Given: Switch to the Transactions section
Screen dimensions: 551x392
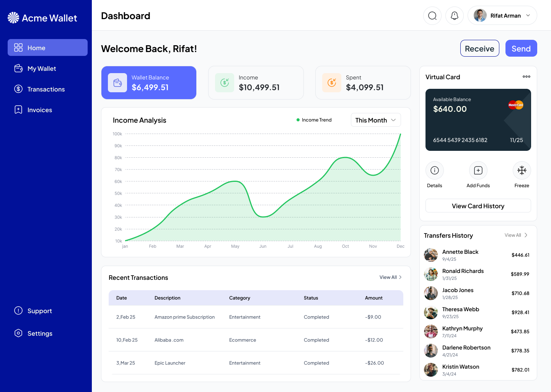Looking at the screenshot, I should click(46, 89).
